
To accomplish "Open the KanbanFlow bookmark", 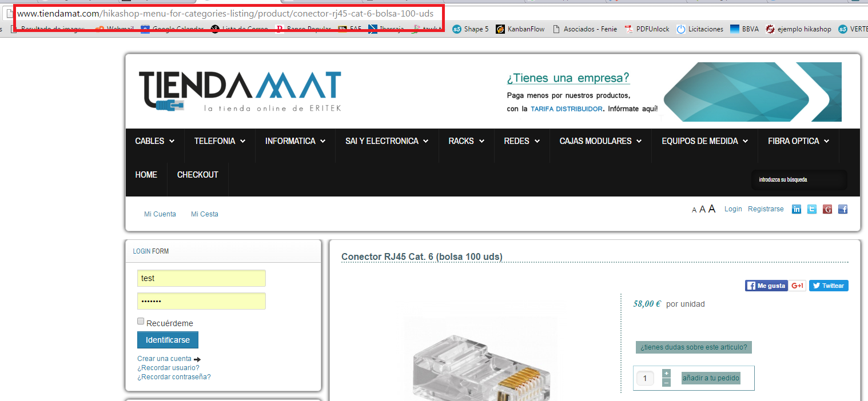I will click(x=520, y=29).
